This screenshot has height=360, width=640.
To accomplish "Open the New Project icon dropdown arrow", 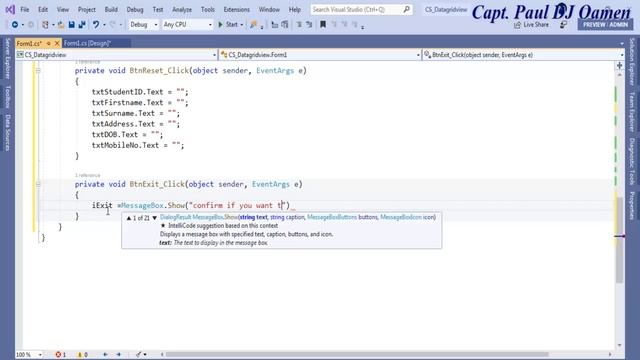I will 53,25.
